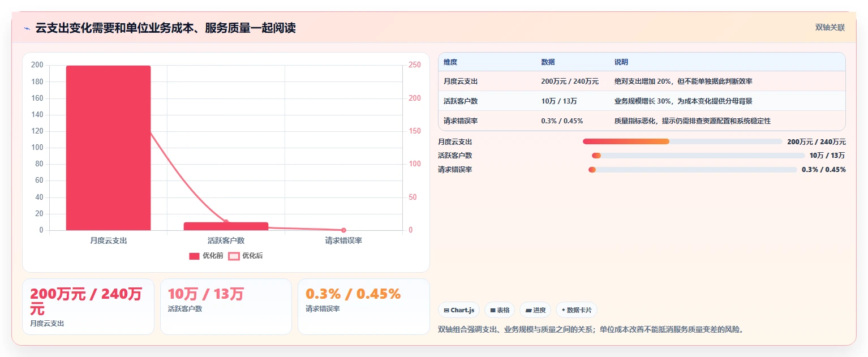The image size is (868, 357).
Task: Click the 进度 tag chip
Action: coord(535,310)
